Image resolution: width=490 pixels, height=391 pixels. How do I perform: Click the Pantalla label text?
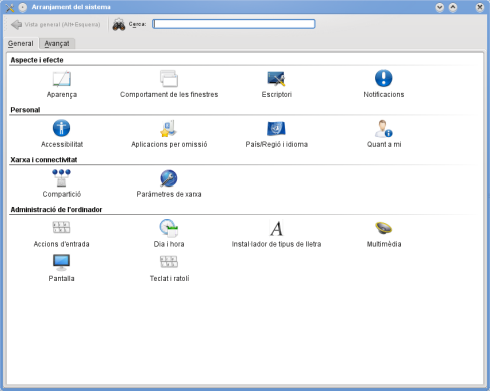pos(61,278)
